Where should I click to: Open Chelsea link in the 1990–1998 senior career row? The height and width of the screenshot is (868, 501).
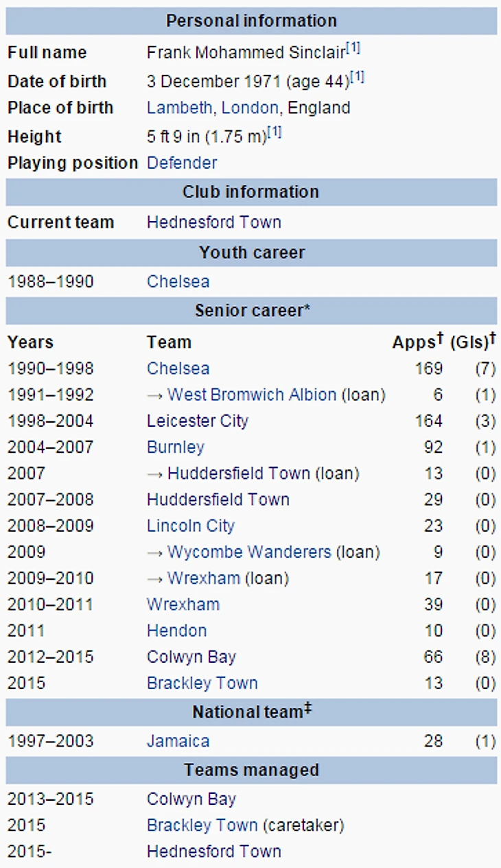[x=178, y=368]
